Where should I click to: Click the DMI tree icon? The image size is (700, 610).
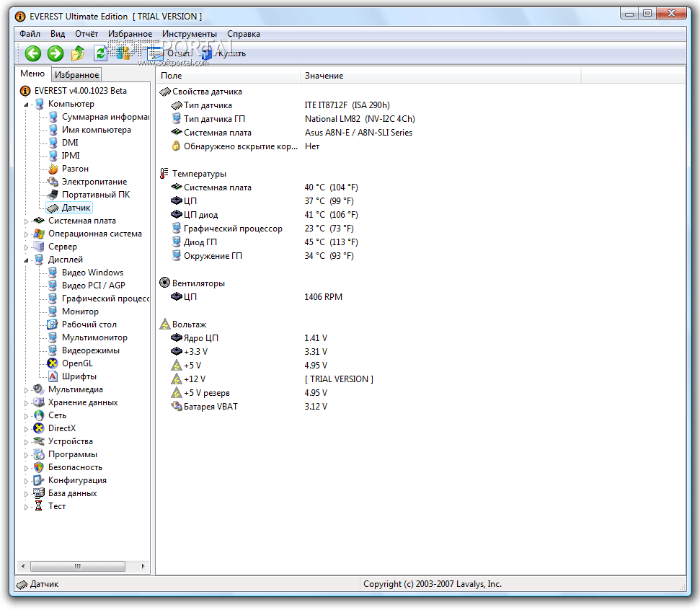[53, 143]
